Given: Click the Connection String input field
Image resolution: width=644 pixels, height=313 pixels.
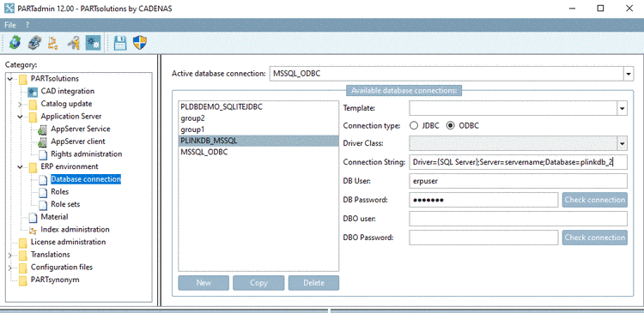Looking at the screenshot, I should pos(519,162).
